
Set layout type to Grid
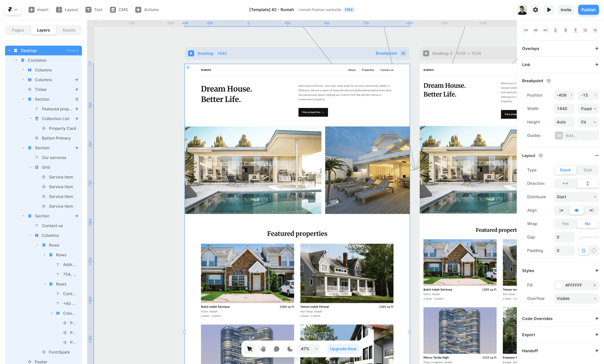point(587,170)
